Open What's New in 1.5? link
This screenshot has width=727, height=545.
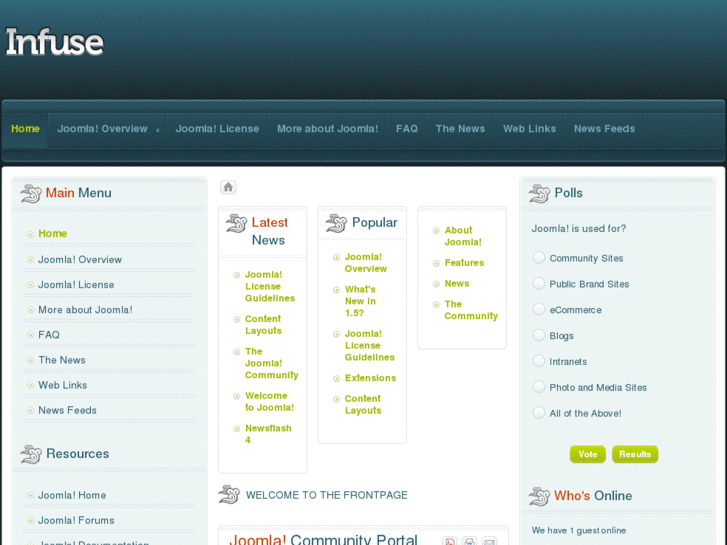pos(360,301)
